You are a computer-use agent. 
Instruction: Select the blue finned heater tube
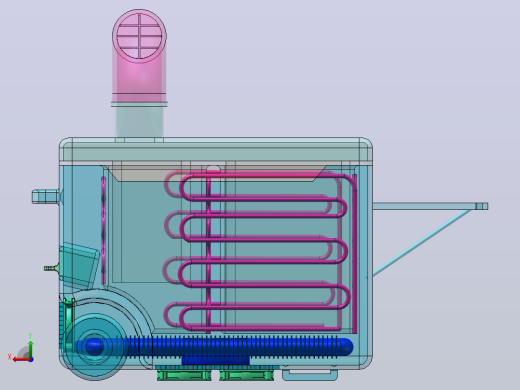213,347
